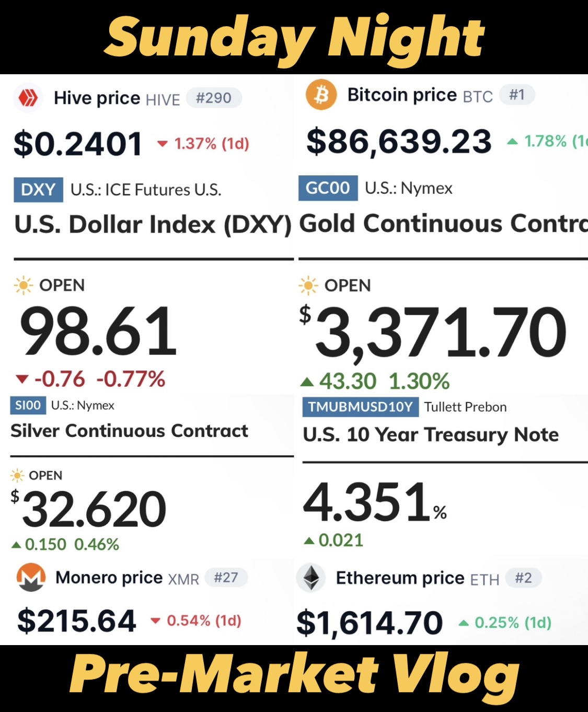588x712 pixels.
Task: Click the U.S. Dollar Index (DXY) title
Action: [153, 225]
